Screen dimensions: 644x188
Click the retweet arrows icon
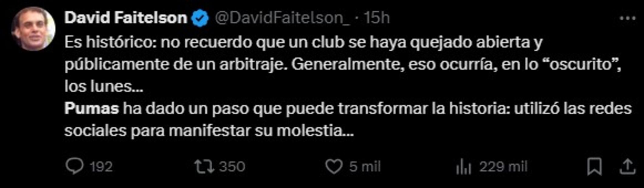pos(204,167)
